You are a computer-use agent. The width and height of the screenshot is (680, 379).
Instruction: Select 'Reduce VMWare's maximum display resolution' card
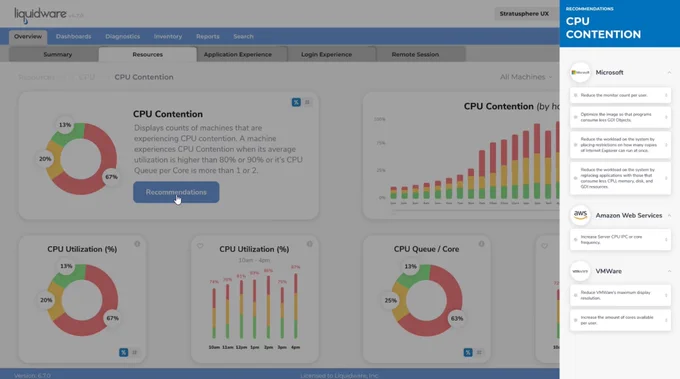tap(620, 295)
